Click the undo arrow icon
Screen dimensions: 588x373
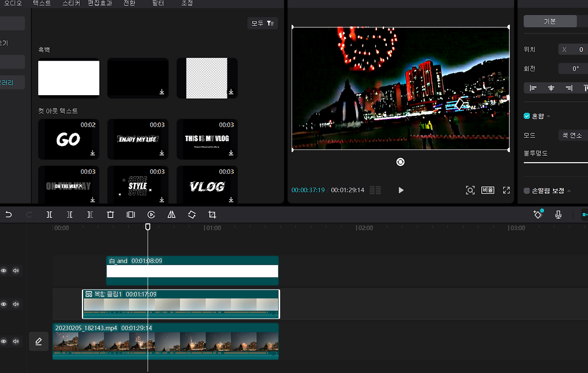click(x=8, y=214)
